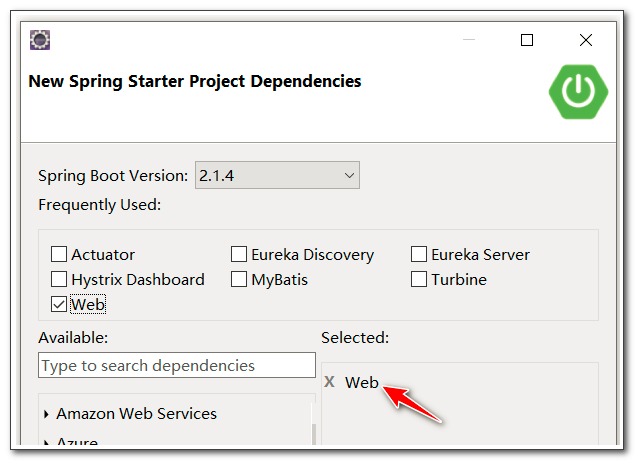The height and width of the screenshot is (461, 635).
Task: Click the dependency search input field
Action: 177,365
